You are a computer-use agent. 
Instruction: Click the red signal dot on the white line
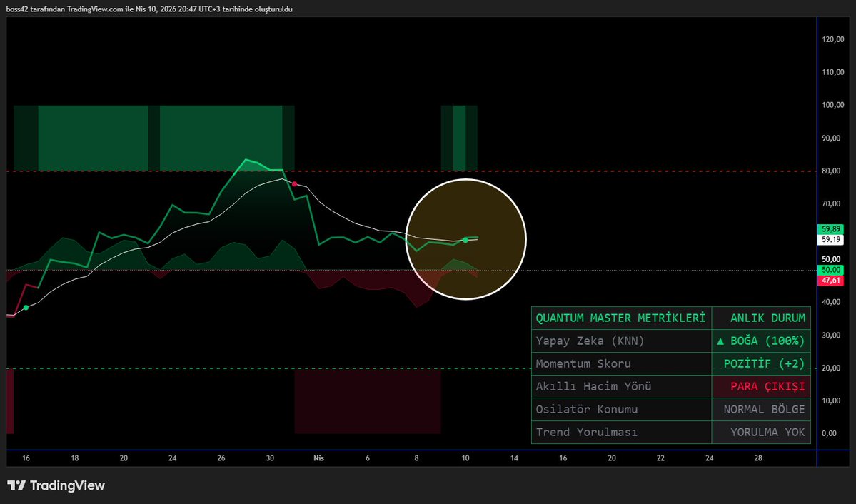(294, 183)
